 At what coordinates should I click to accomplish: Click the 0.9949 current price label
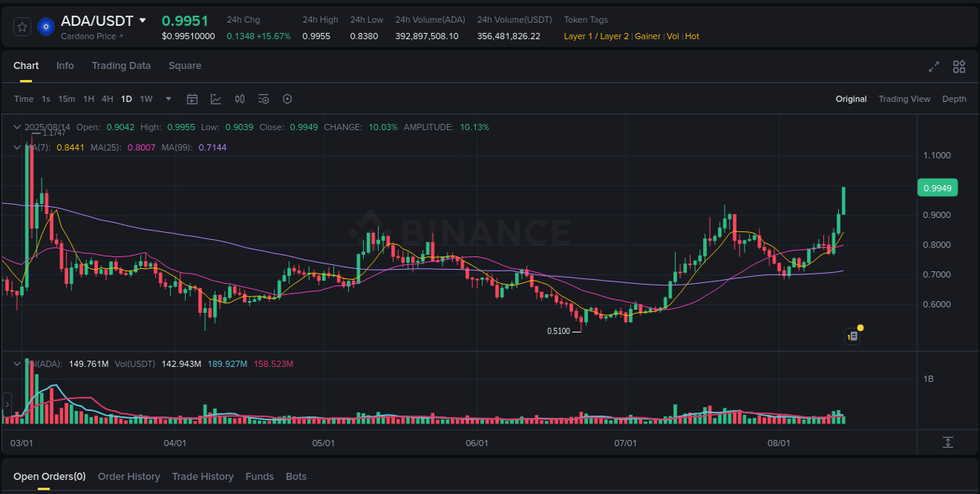tap(938, 187)
